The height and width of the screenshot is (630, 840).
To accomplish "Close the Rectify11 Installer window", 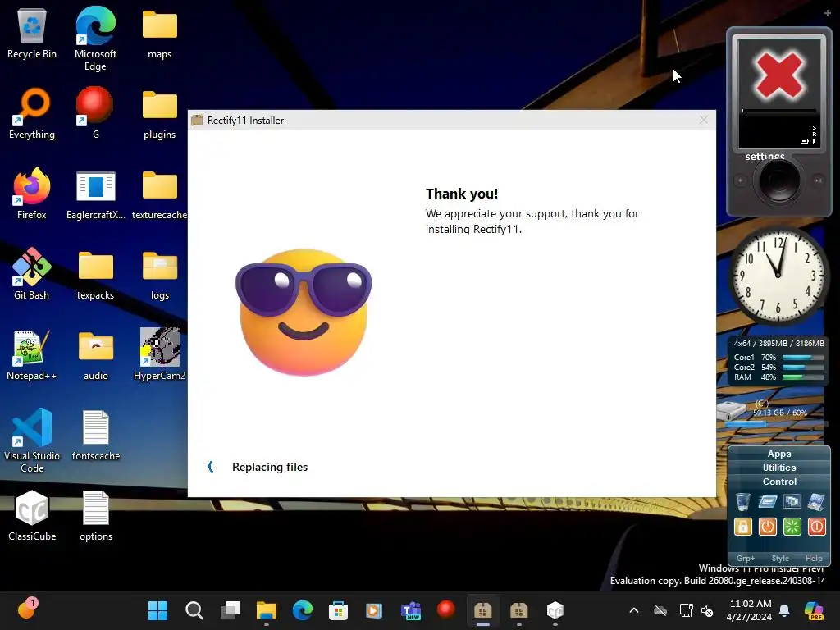I will click(x=703, y=120).
